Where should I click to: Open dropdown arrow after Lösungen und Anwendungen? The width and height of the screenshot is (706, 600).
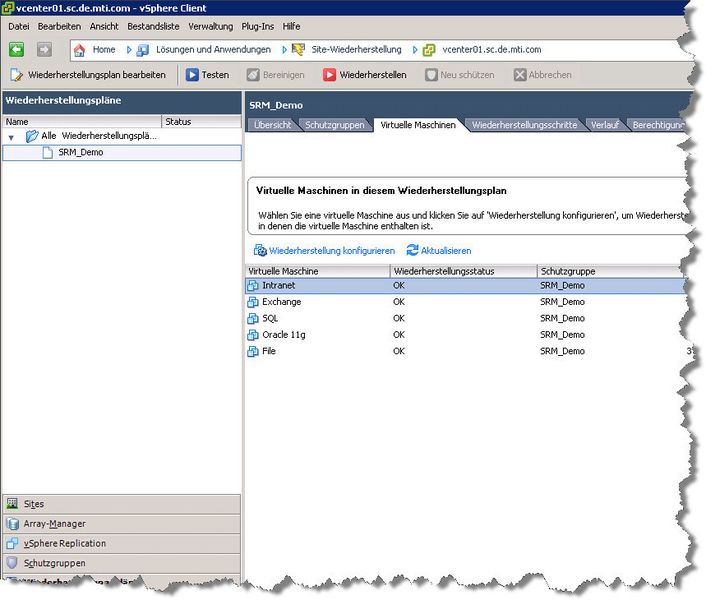284,50
